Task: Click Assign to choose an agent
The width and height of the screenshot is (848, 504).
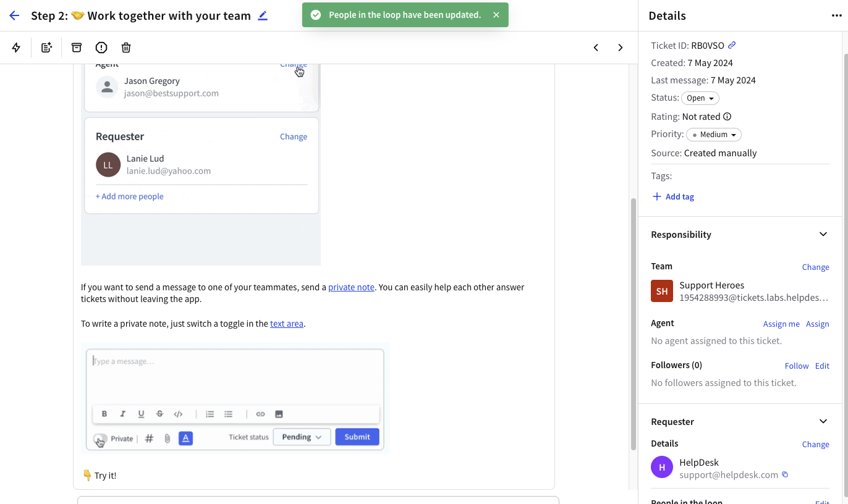Action: (x=817, y=324)
